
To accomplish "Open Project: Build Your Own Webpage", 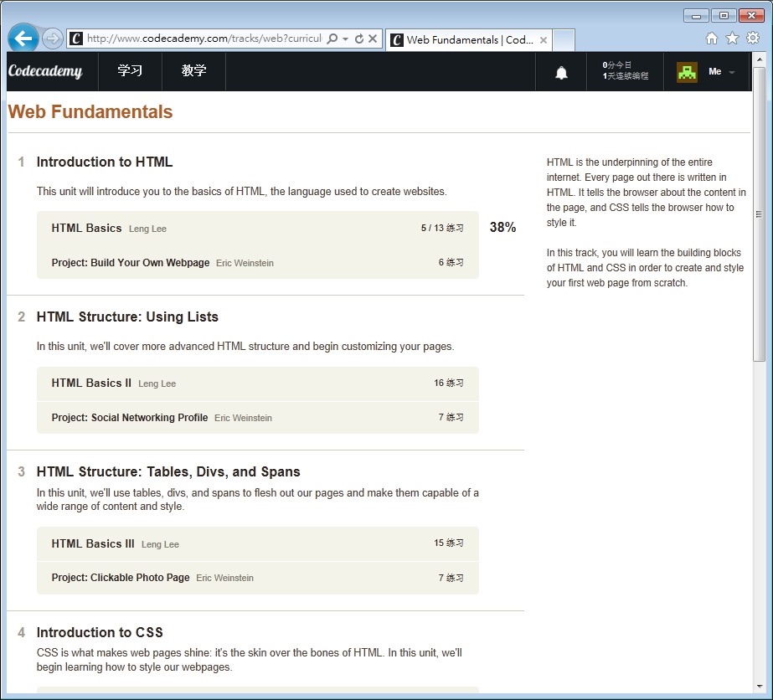I will [131, 263].
